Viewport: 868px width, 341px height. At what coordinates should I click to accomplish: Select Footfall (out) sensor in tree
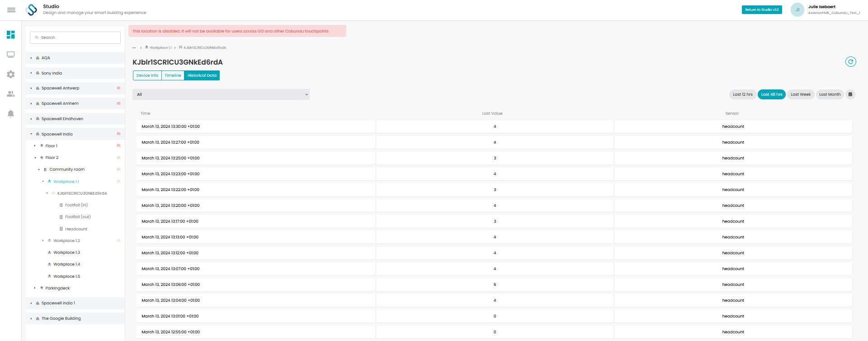click(78, 217)
